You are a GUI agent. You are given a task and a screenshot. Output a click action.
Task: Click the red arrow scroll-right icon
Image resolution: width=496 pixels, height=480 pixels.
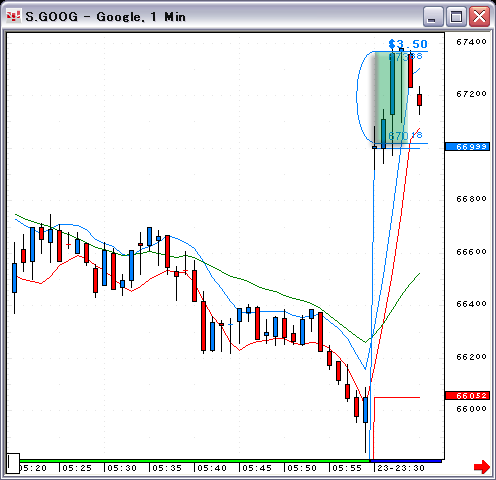[x=482, y=467]
